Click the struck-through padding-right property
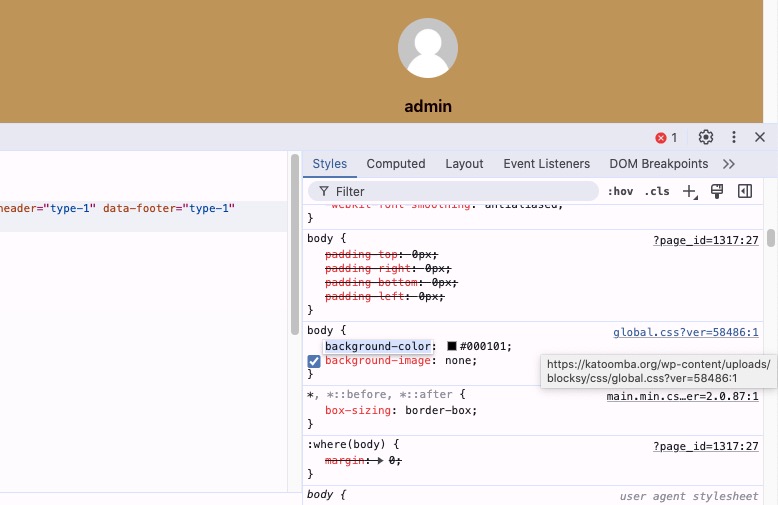Screen dimensions: 778x505 368,268
